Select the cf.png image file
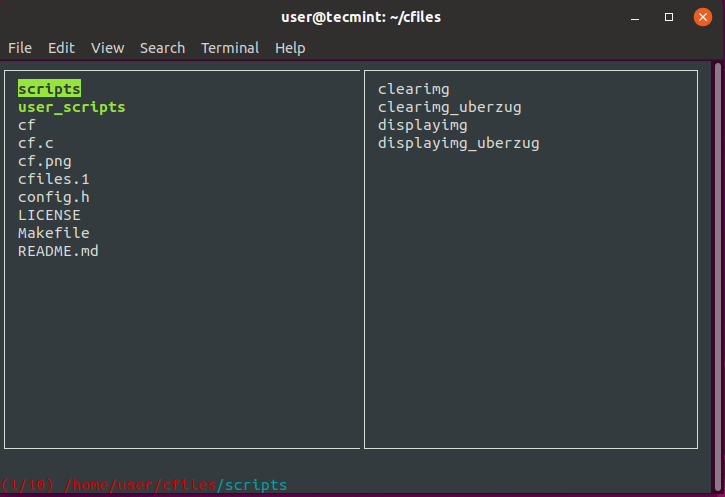Image resolution: width=725 pixels, height=497 pixels. pos(44,161)
